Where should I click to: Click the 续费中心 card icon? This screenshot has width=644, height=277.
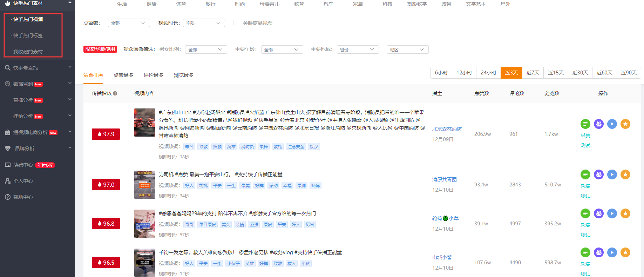(7, 165)
